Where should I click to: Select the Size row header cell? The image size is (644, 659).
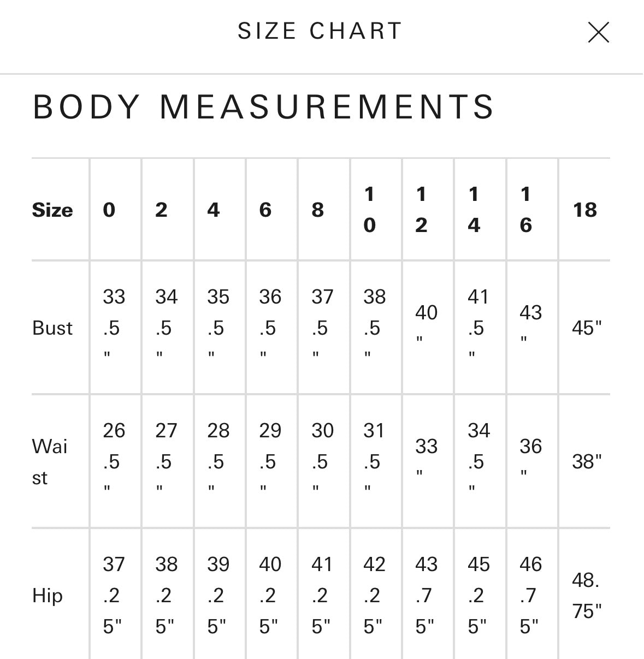click(x=52, y=210)
